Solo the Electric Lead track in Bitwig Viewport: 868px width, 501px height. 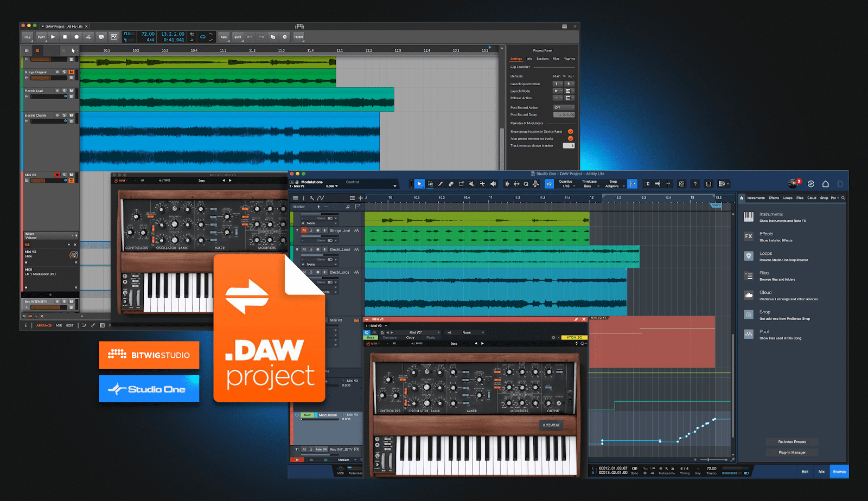click(64, 91)
